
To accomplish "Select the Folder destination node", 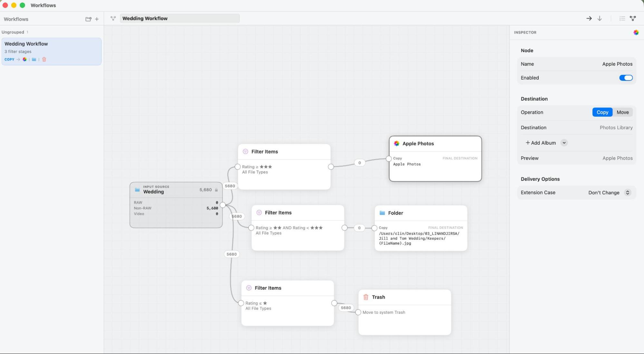I will point(421,228).
